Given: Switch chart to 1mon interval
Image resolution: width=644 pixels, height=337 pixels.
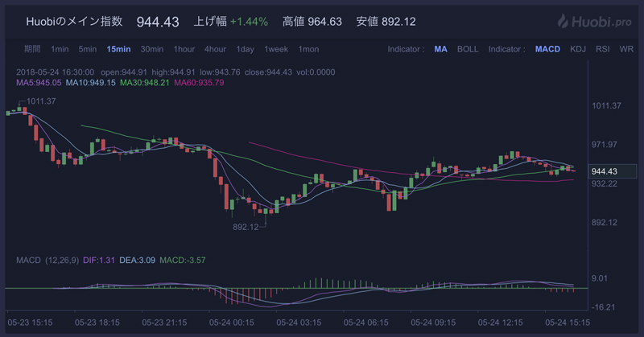Looking at the screenshot, I should point(308,49).
